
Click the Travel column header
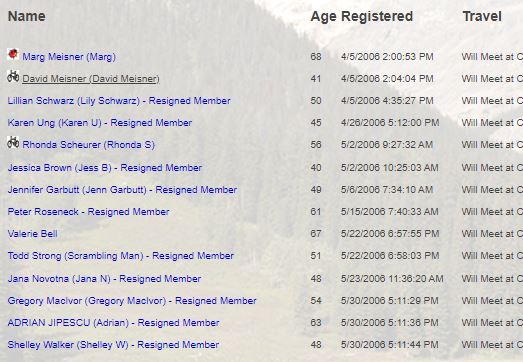(x=482, y=16)
